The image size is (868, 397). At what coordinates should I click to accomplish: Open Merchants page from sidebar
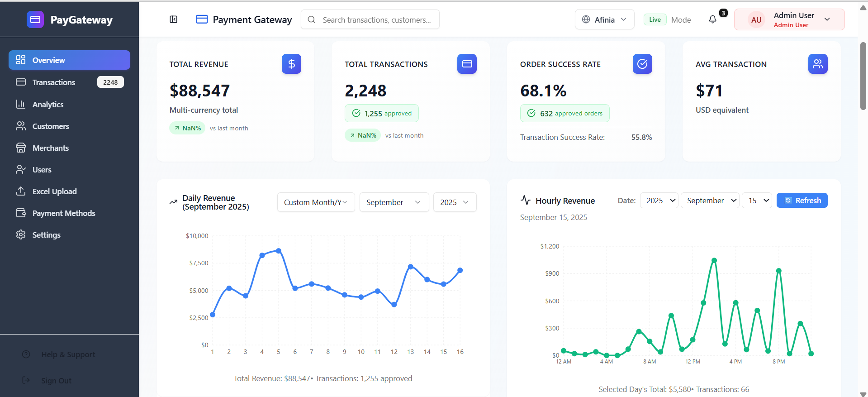coord(69,148)
